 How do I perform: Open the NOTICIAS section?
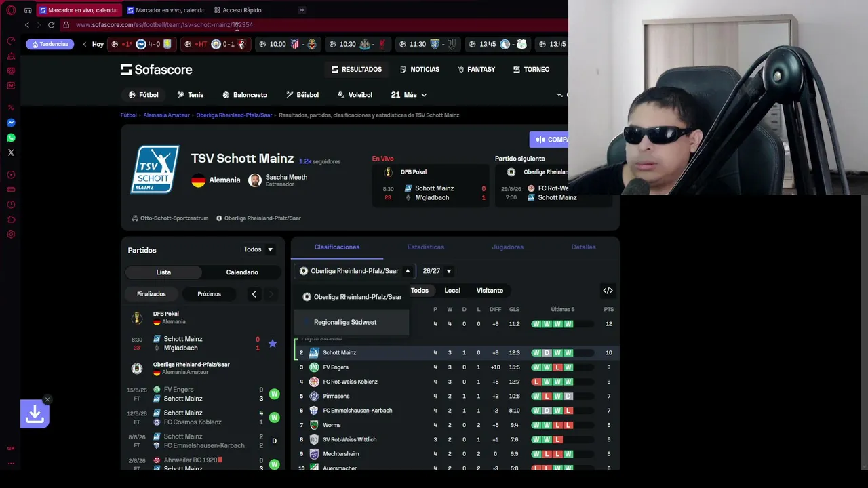coord(420,69)
